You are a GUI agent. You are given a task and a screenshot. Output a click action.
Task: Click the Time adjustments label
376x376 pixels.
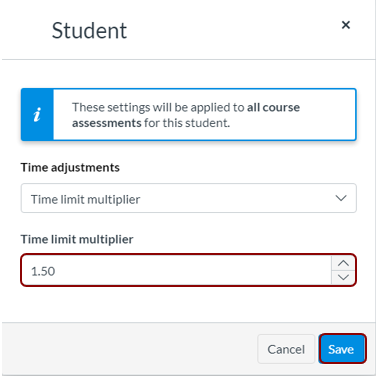(70, 167)
